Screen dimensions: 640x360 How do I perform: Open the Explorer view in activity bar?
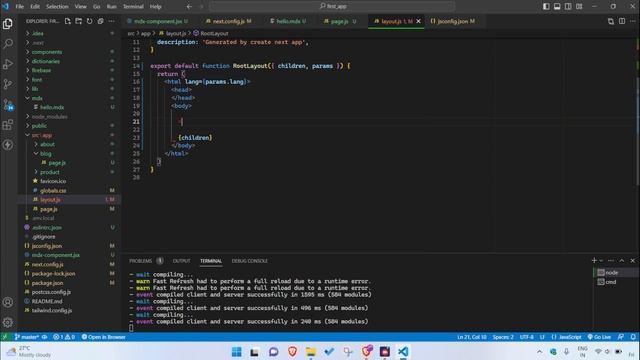(8, 24)
